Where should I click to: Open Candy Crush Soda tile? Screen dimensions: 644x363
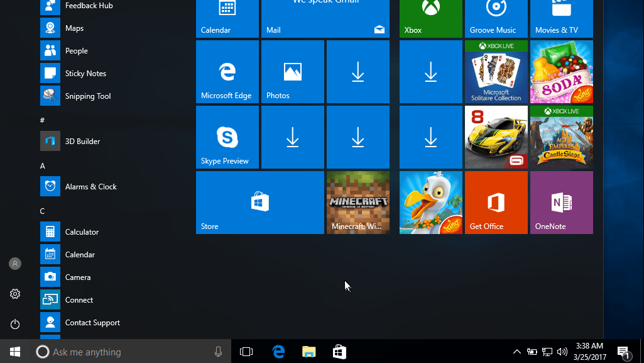point(562,72)
